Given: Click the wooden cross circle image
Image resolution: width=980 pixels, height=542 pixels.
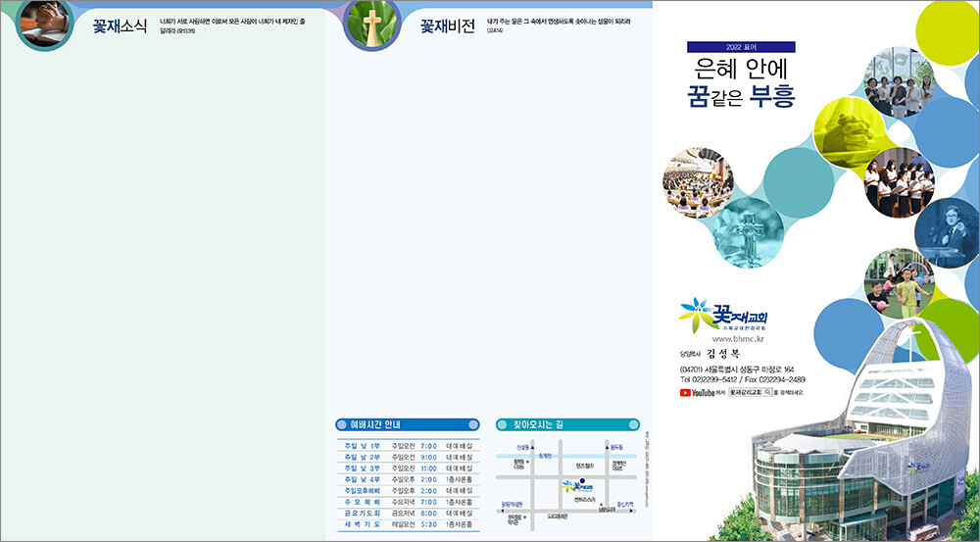Looking at the screenshot, I should [x=372, y=24].
